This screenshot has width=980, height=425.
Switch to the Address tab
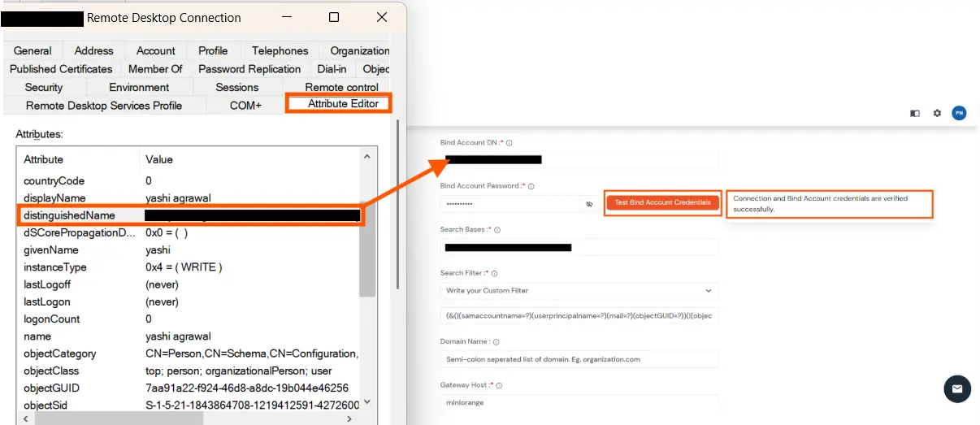[94, 50]
